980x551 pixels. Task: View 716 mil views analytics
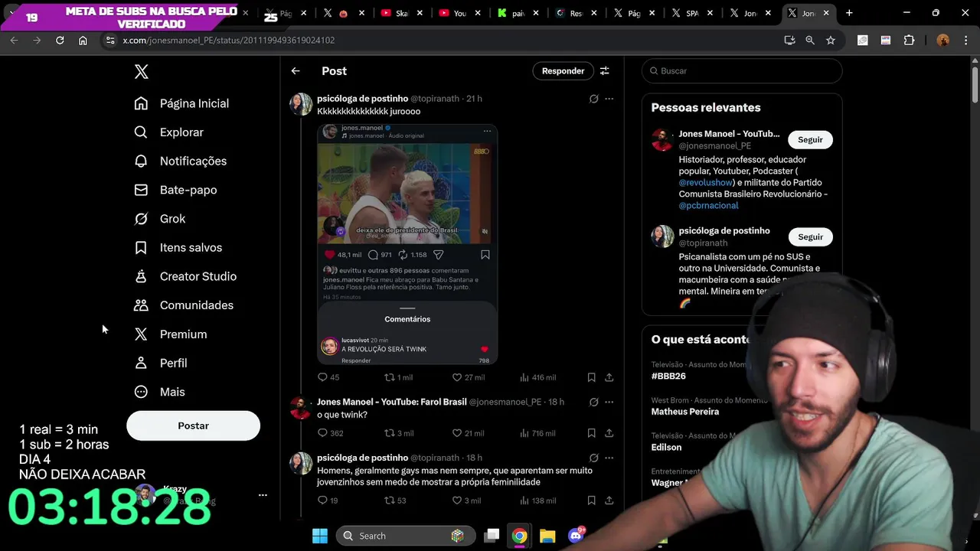click(537, 433)
